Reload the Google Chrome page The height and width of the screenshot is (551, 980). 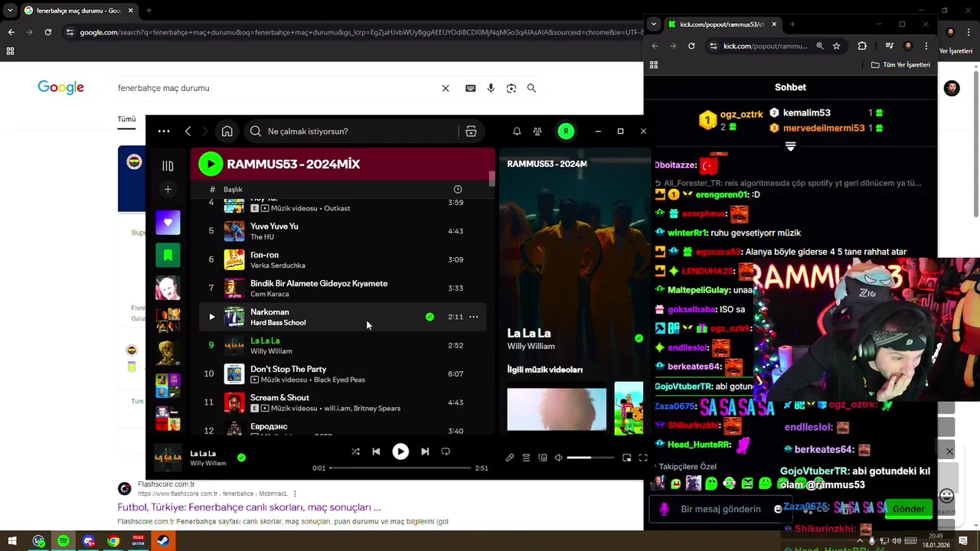pos(47,32)
